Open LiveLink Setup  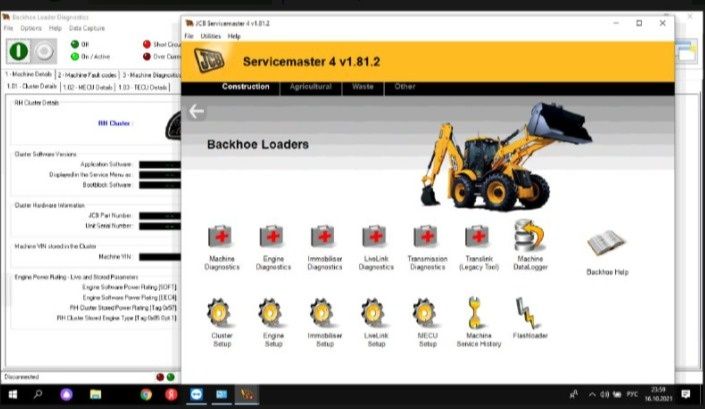[376, 322]
